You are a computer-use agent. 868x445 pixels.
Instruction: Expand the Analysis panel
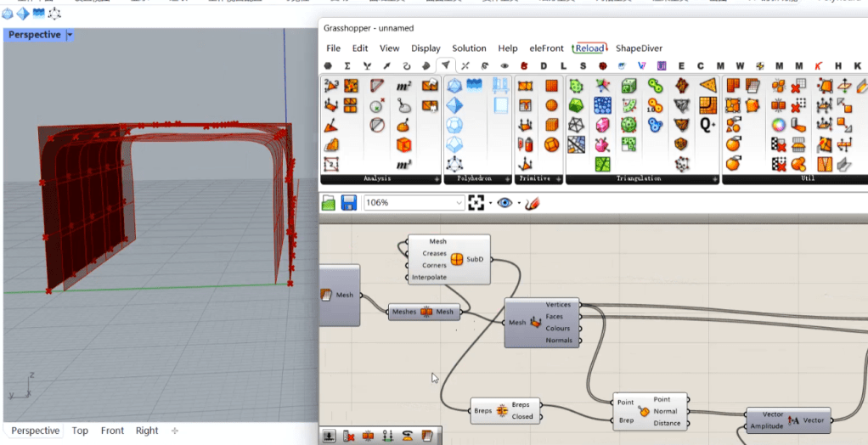[437, 179]
